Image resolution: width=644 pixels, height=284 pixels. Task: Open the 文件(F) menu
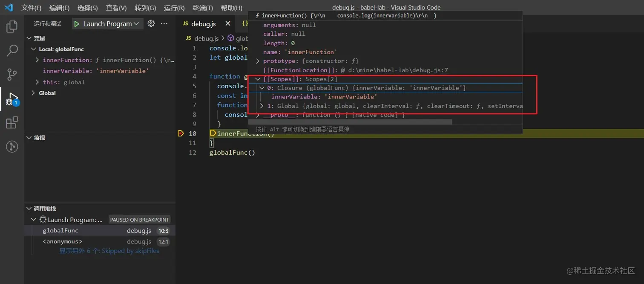coord(32,8)
